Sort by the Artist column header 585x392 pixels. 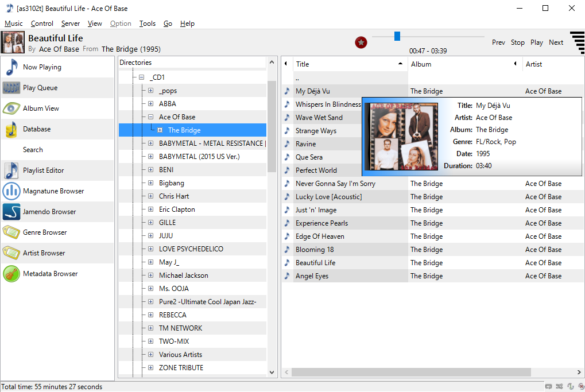coord(553,64)
